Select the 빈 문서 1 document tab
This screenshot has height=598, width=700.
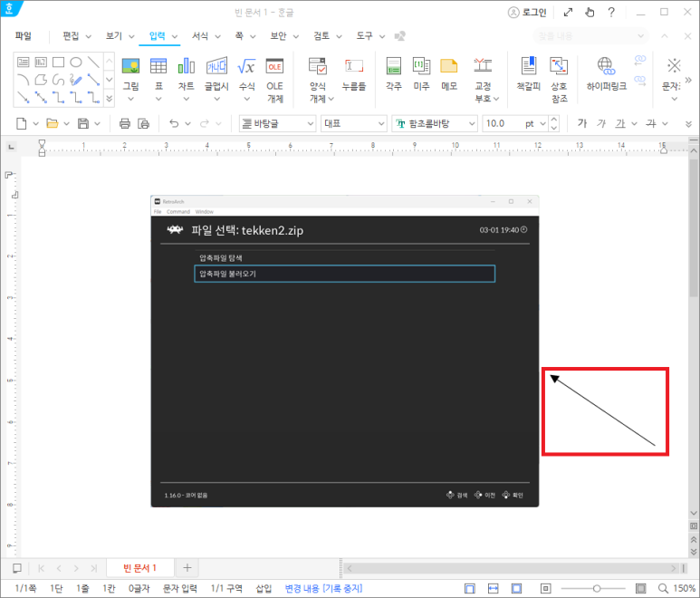tap(139, 568)
